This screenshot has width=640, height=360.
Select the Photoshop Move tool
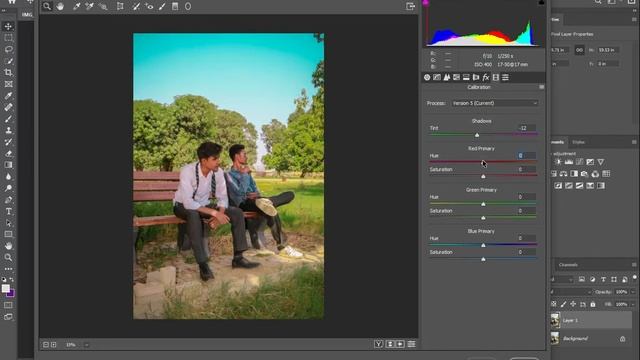point(8,27)
